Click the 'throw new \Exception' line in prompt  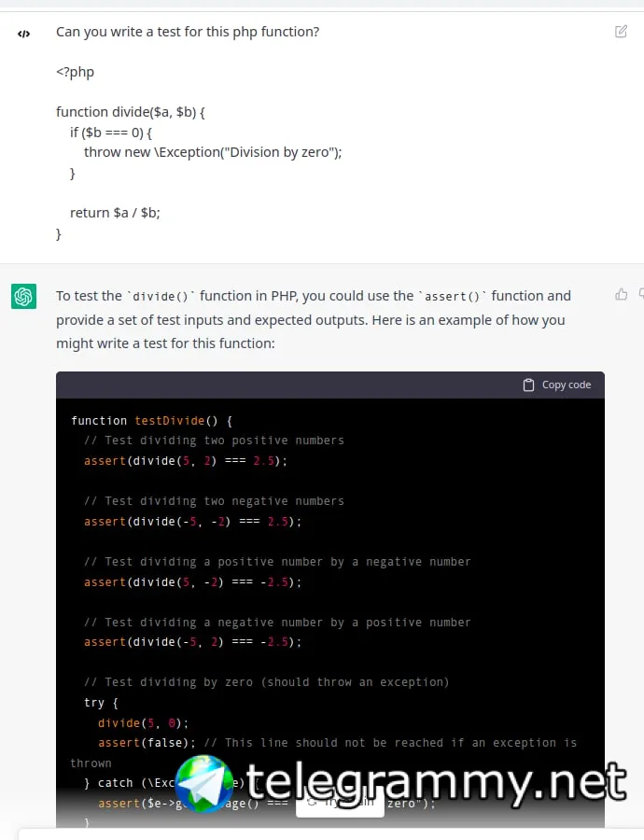[213, 152]
